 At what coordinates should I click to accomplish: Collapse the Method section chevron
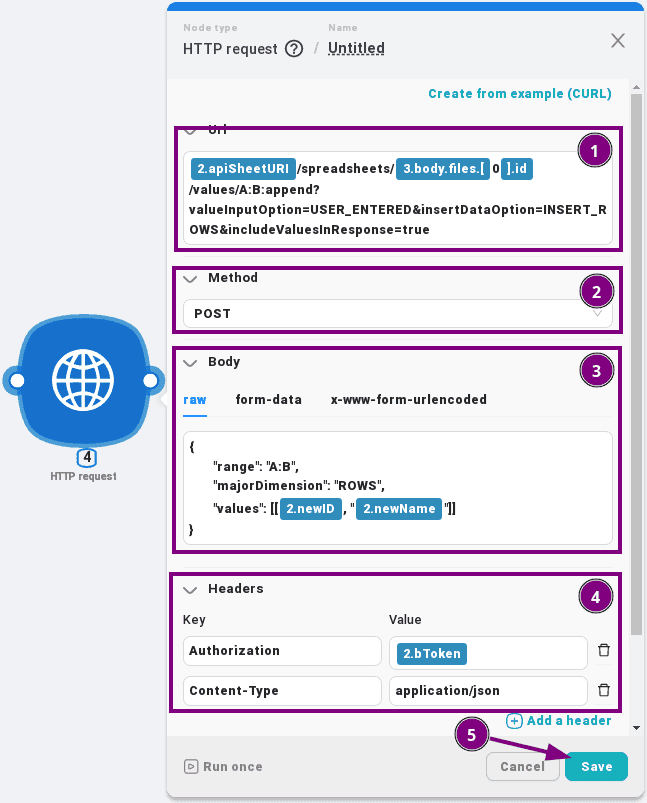coord(190,278)
